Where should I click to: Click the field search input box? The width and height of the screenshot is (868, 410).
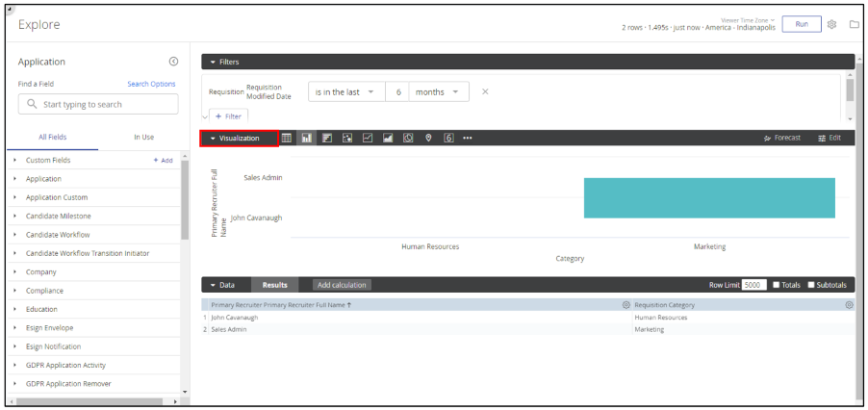coord(98,104)
